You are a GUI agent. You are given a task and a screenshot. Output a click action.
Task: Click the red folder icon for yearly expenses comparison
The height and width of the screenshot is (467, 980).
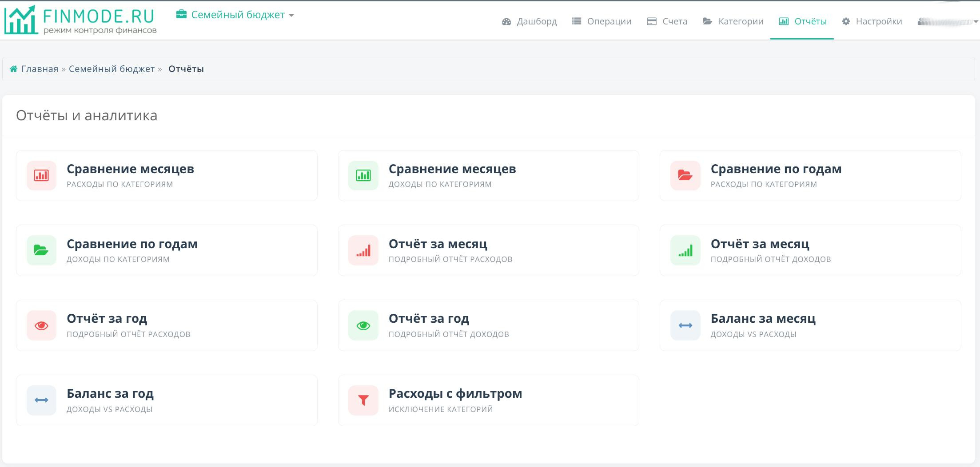(685, 175)
